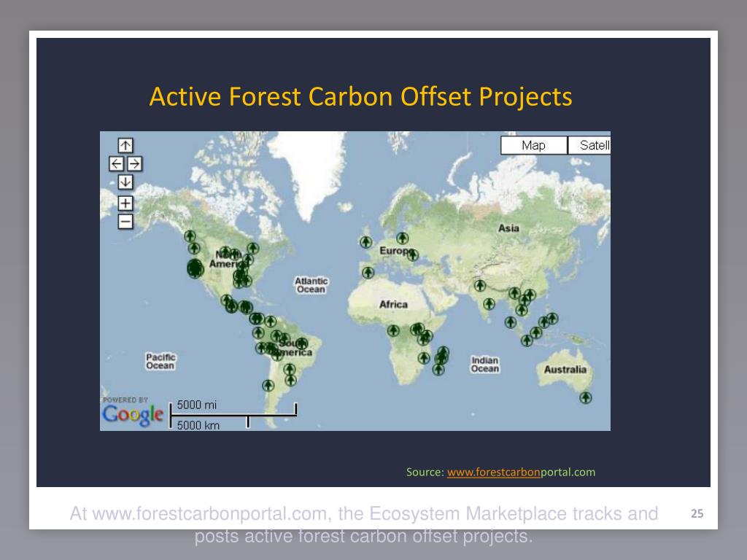
Task: Click the Australia map label
Action: [565, 370]
